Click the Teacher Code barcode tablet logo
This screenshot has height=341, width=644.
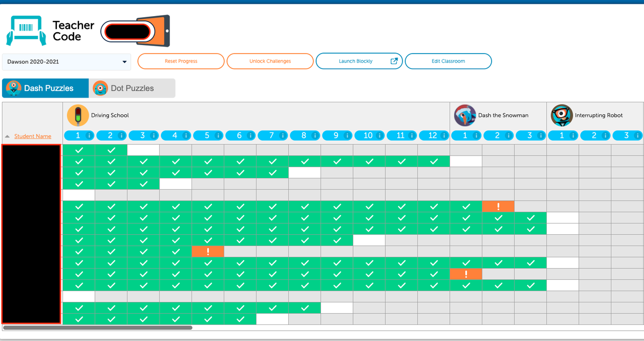26,31
